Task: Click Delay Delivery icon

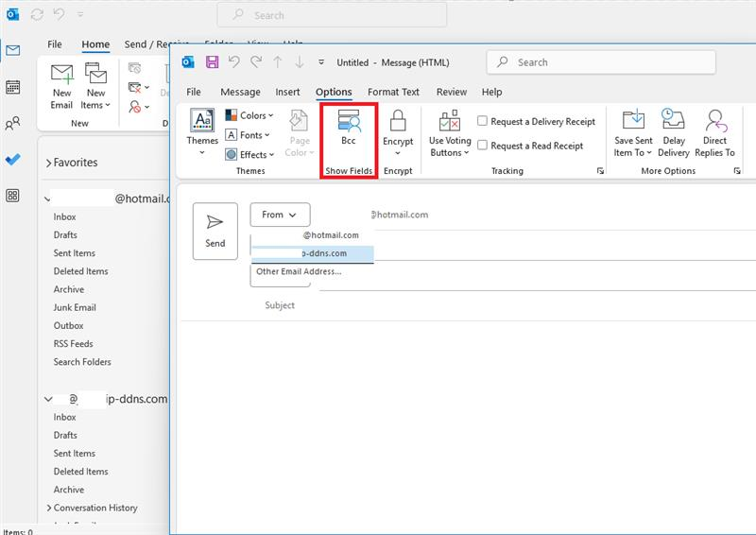Action: (x=673, y=120)
